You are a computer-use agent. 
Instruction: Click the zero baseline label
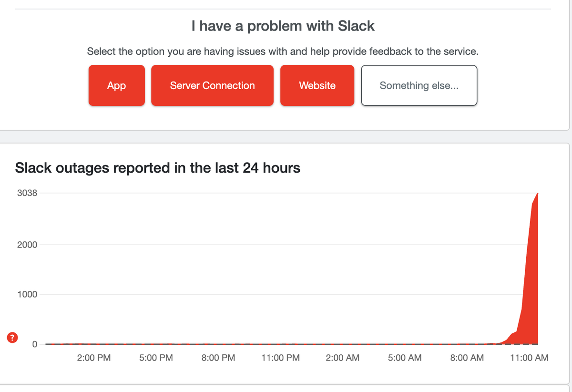35,343
